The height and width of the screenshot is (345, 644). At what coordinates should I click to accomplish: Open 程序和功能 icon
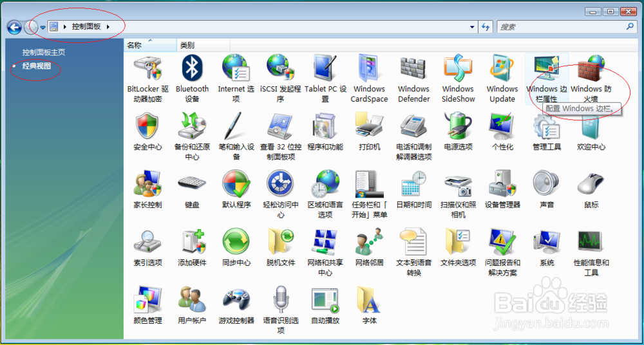pyautogui.click(x=325, y=126)
